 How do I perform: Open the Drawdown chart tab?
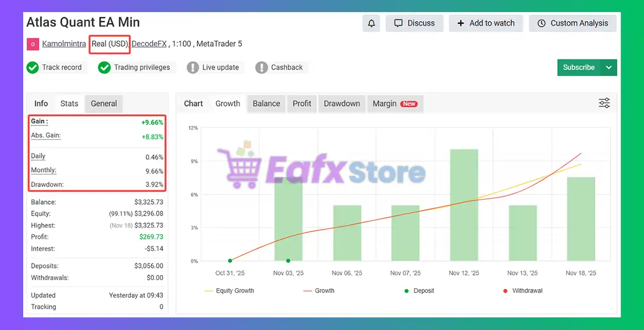(342, 104)
